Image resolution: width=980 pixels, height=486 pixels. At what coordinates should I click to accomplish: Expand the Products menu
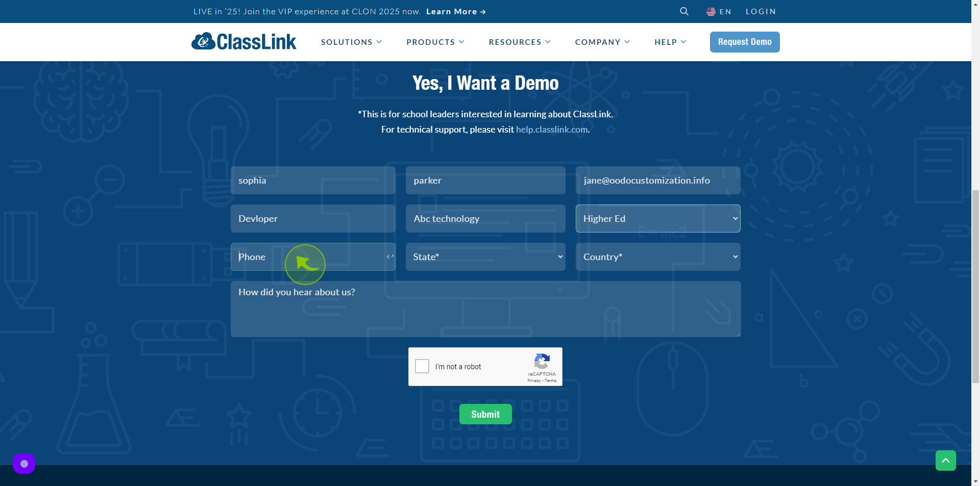click(435, 42)
